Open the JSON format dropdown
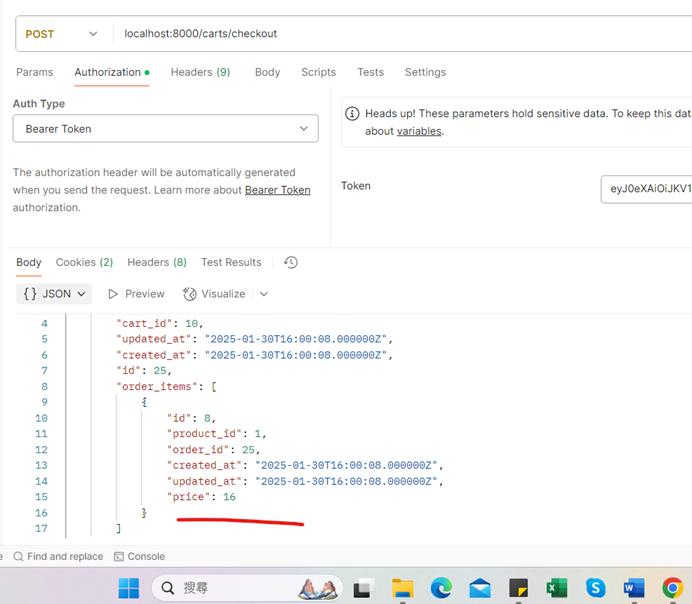 [x=54, y=294]
